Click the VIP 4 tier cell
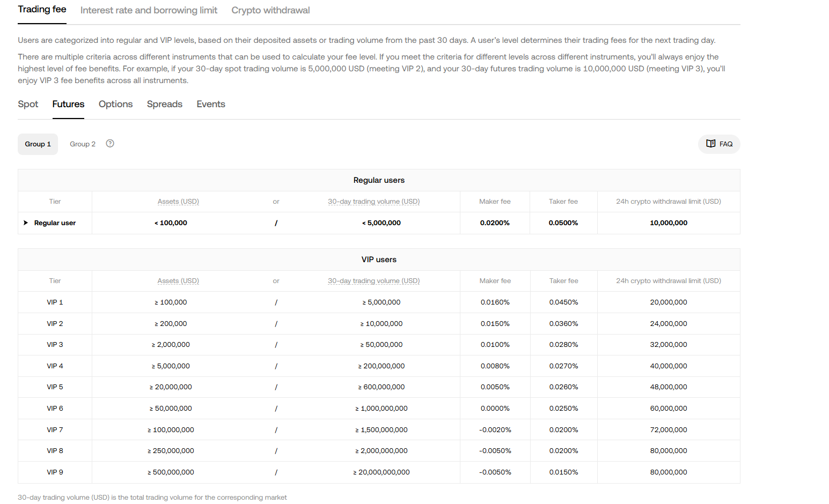This screenshot has height=504, width=829. coord(55,366)
